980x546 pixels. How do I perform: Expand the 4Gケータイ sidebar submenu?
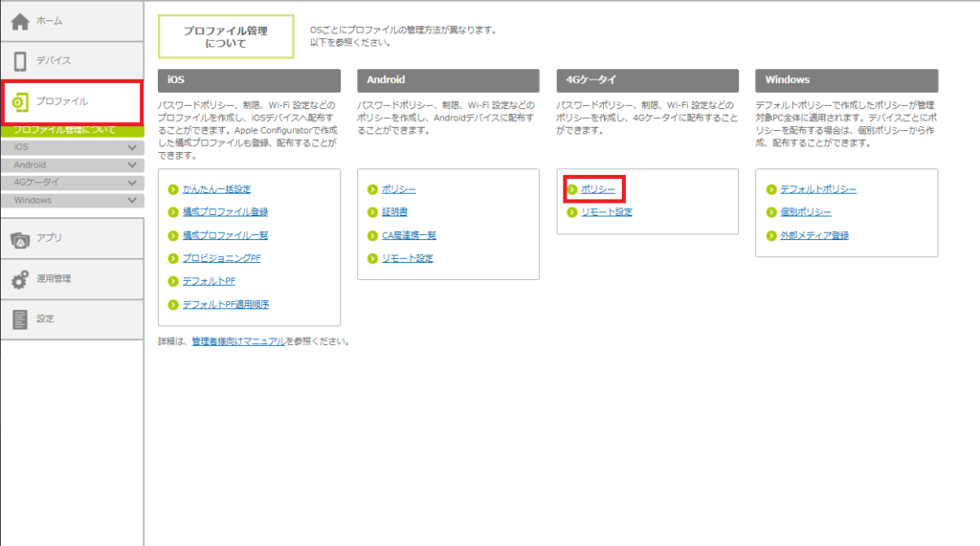click(132, 183)
